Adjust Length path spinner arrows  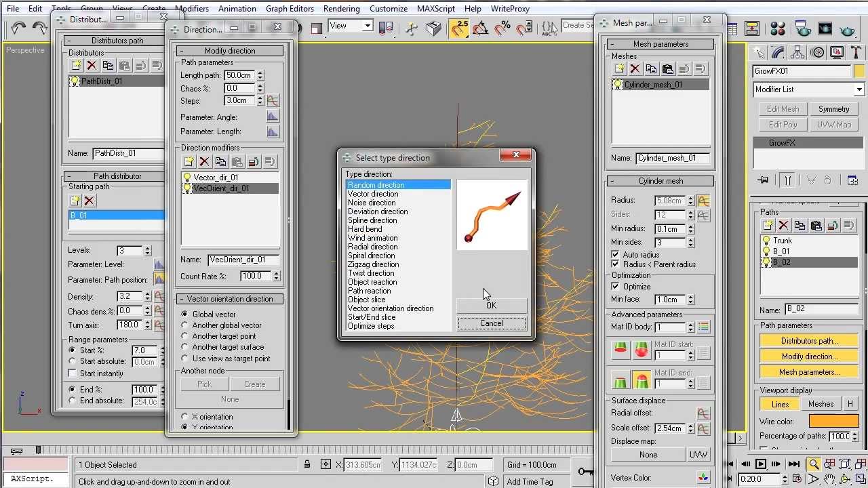[260, 75]
